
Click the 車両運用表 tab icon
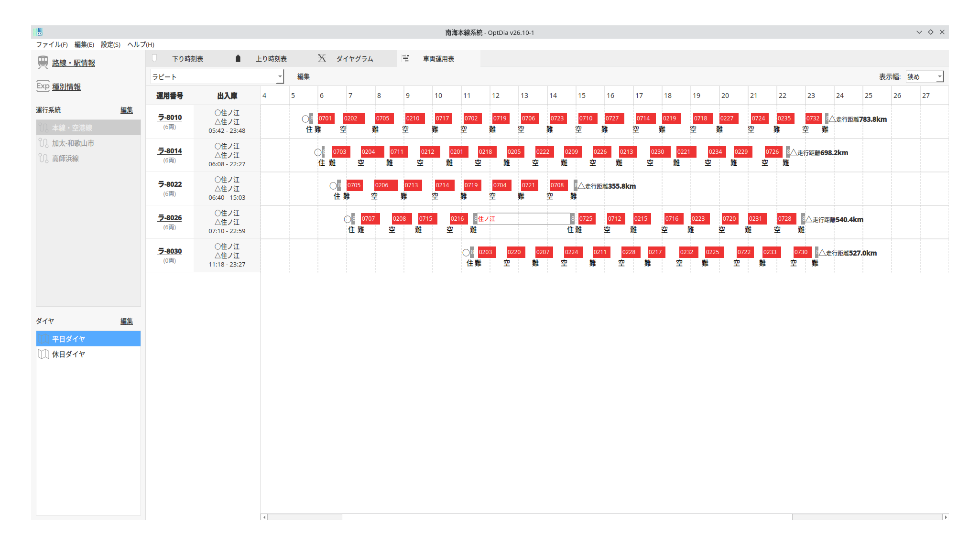[405, 58]
